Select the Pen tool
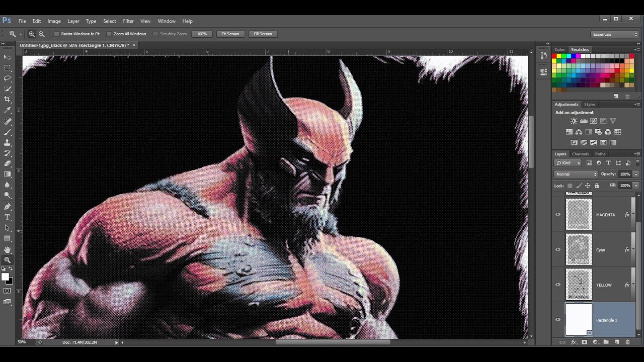Viewport: 644px width, 362px height. pos(8,207)
